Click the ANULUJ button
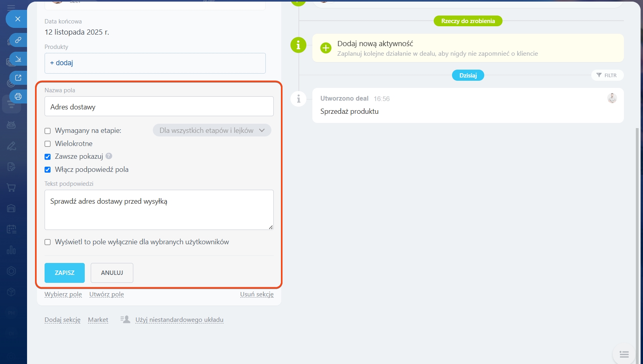The height and width of the screenshot is (364, 643). pyautogui.click(x=112, y=273)
